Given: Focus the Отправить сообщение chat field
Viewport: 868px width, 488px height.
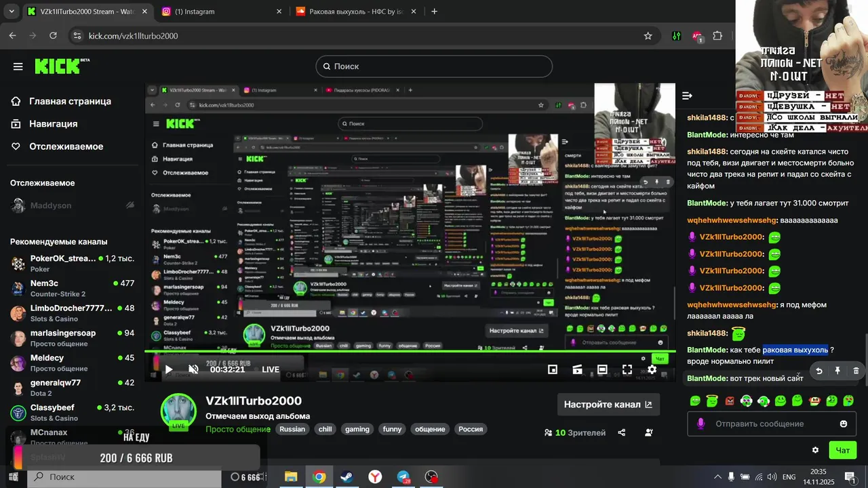Looking at the screenshot, I should pos(772,424).
